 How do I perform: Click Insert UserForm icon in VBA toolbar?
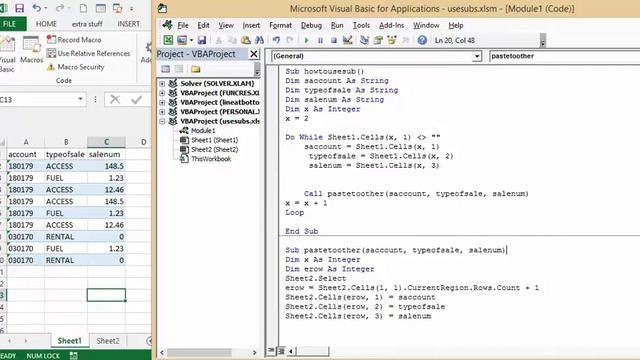(182, 40)
